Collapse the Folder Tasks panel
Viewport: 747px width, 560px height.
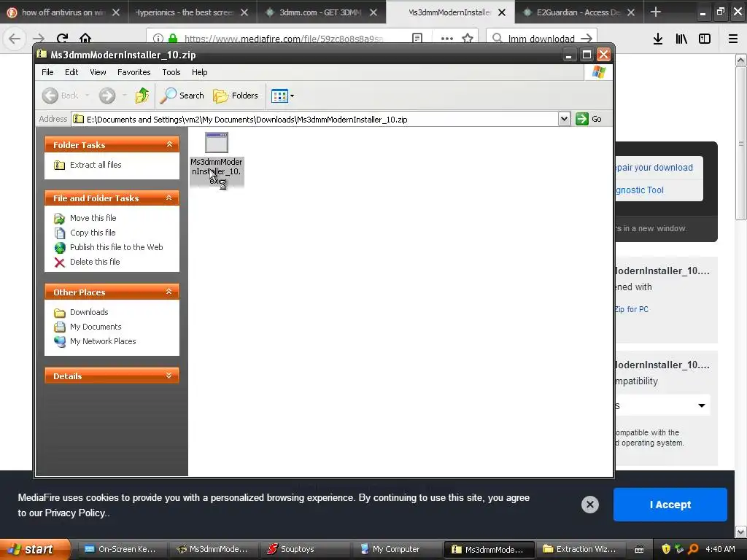[x=169, y=144]
